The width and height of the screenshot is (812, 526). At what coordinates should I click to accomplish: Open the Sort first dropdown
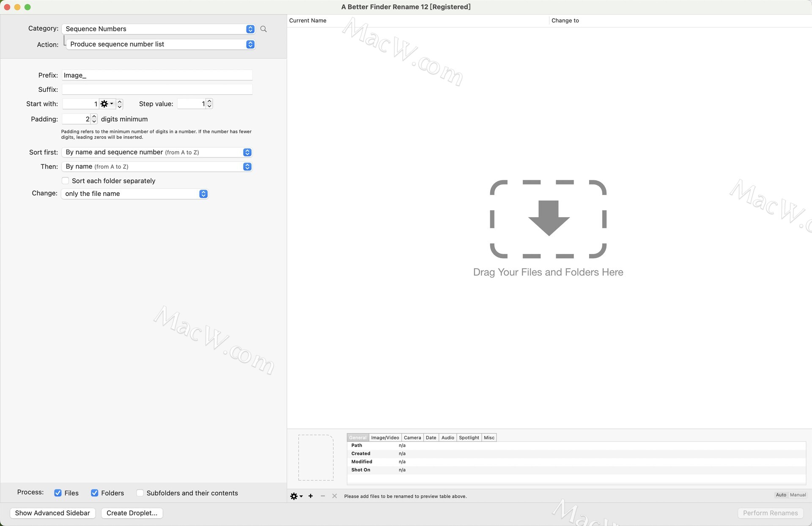[x=157, y=152]
